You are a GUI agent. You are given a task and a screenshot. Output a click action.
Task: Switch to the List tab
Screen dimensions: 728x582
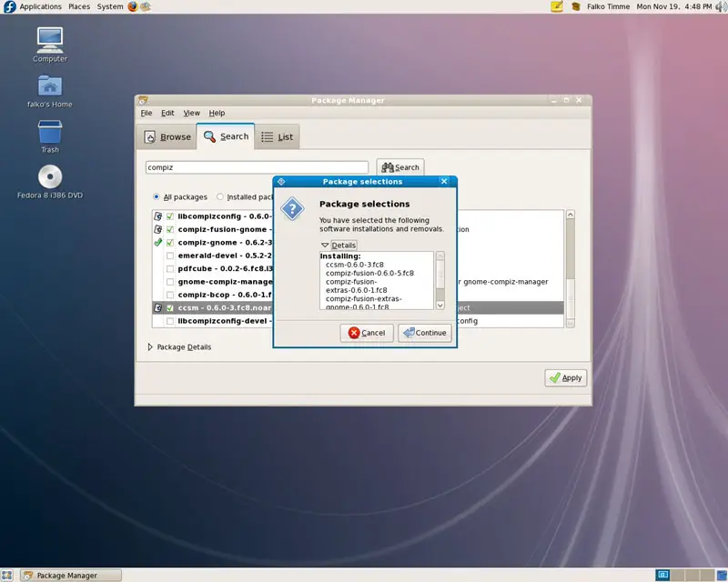coord(278,137)
